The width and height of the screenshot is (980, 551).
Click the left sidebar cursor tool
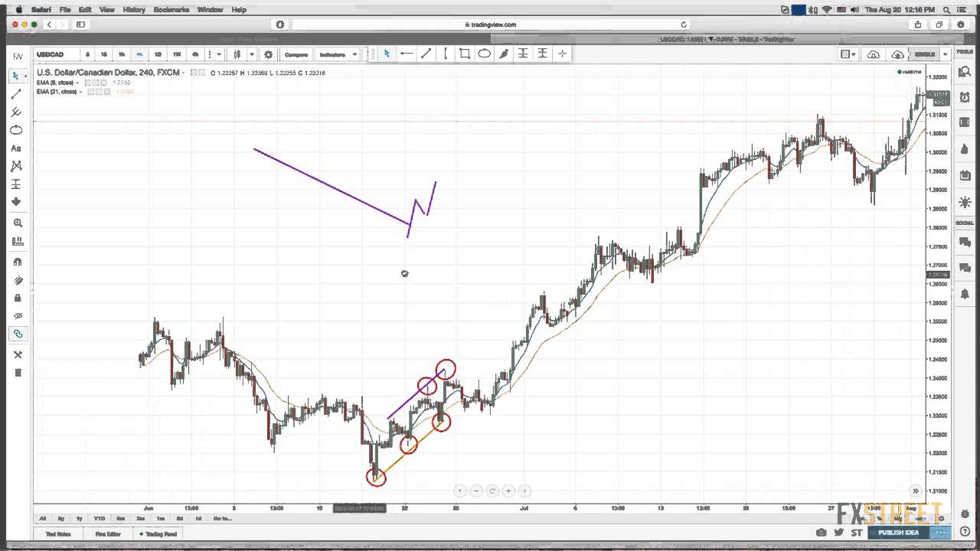point(15,76)
